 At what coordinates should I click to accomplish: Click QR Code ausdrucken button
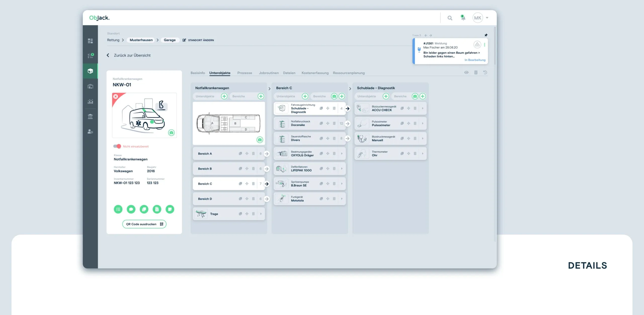point(144,224)
